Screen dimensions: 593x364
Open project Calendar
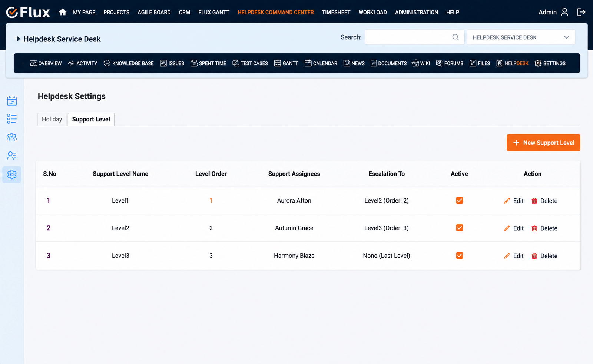point(321,63)
